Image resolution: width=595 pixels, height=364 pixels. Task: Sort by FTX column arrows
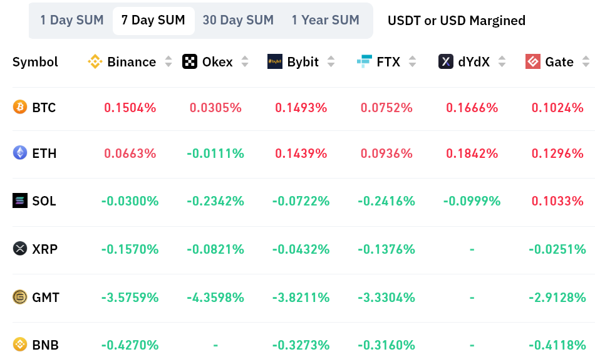[412, 61]
